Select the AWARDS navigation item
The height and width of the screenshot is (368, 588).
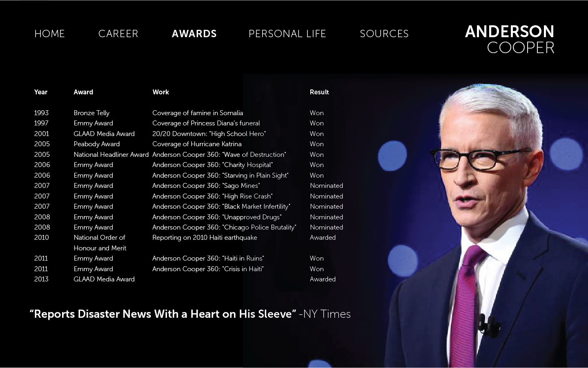tap(194, 33)
